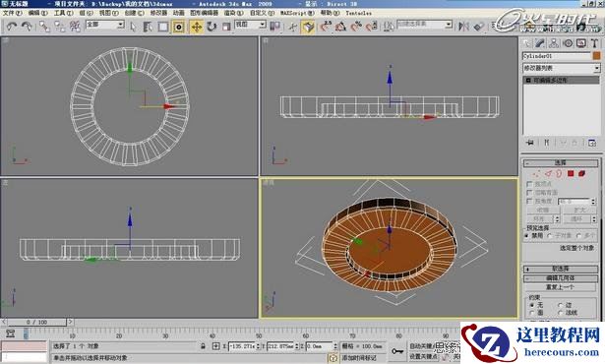
Task: Open the 图形编辑器 (Graph Editors) menu
Action: coord(204,13)
